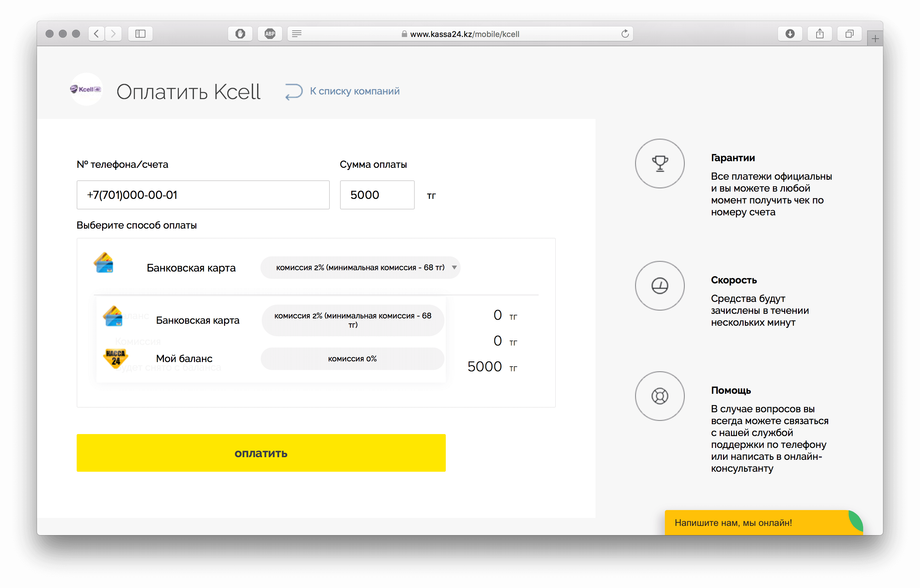Click the Касса 24 balance icon
The image size is (920, 588).
115,358
